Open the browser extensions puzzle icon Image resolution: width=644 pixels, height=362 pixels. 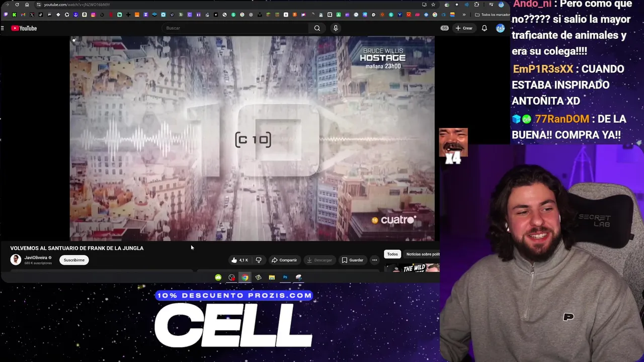[x=476, y=5]
